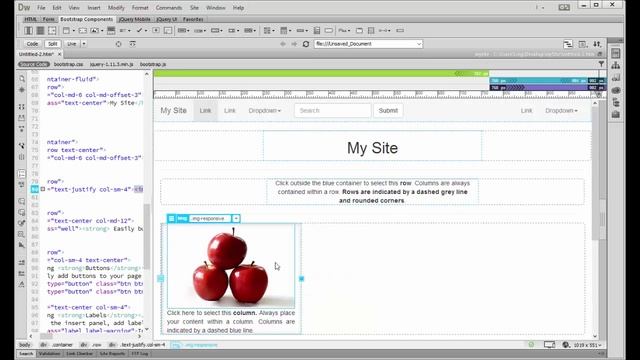This screenshot has height=360, width=640.
Task: Open the Window menu
Action: [216, 8]
